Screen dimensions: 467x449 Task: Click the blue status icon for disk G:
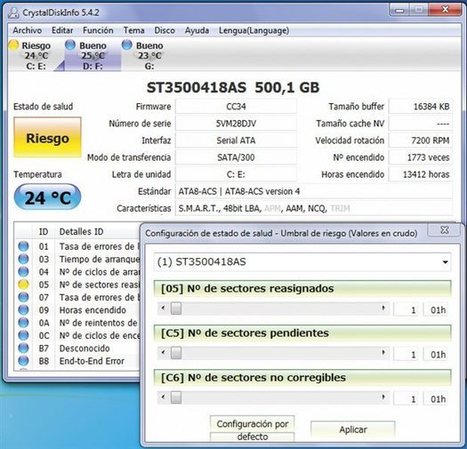[127, 45]
